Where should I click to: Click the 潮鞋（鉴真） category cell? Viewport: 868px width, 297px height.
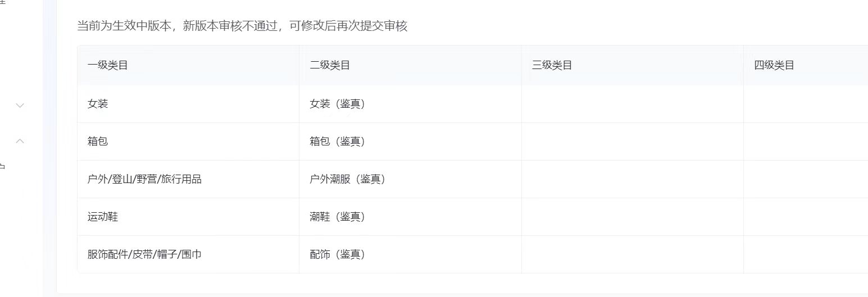click(337, 217)
